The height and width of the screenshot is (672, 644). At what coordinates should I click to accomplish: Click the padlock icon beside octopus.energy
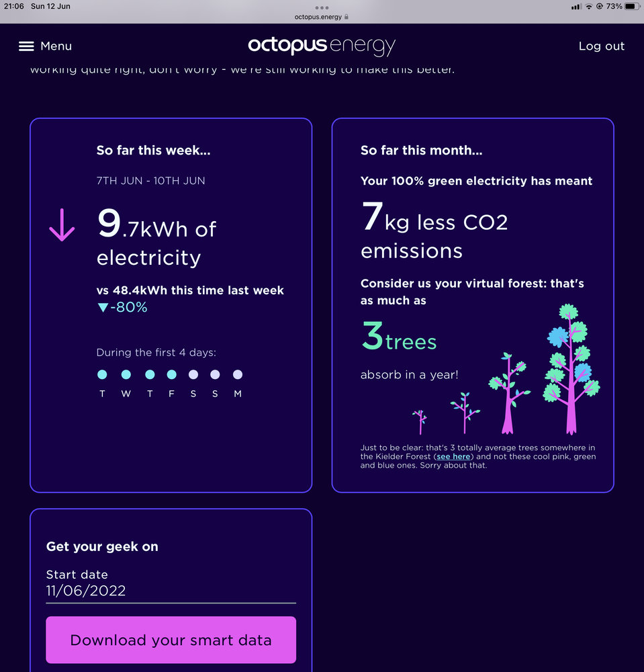pyautogui.click(x=347, y=17)
